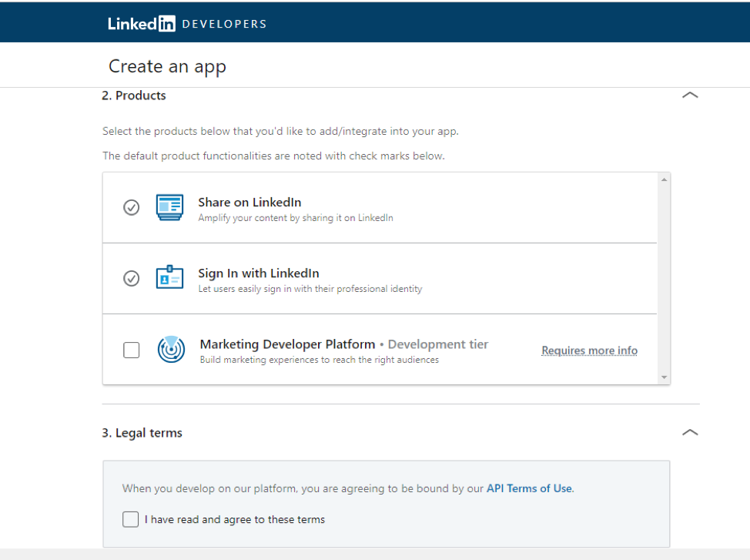750x560 pixels.
Task: Select the Marketing Developer Platform title
Action: [x=287, y=344]
